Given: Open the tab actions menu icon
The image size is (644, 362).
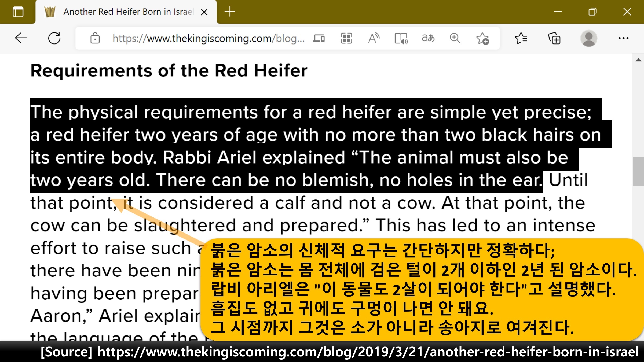Looking at the screenshot, I should point(18,12).
